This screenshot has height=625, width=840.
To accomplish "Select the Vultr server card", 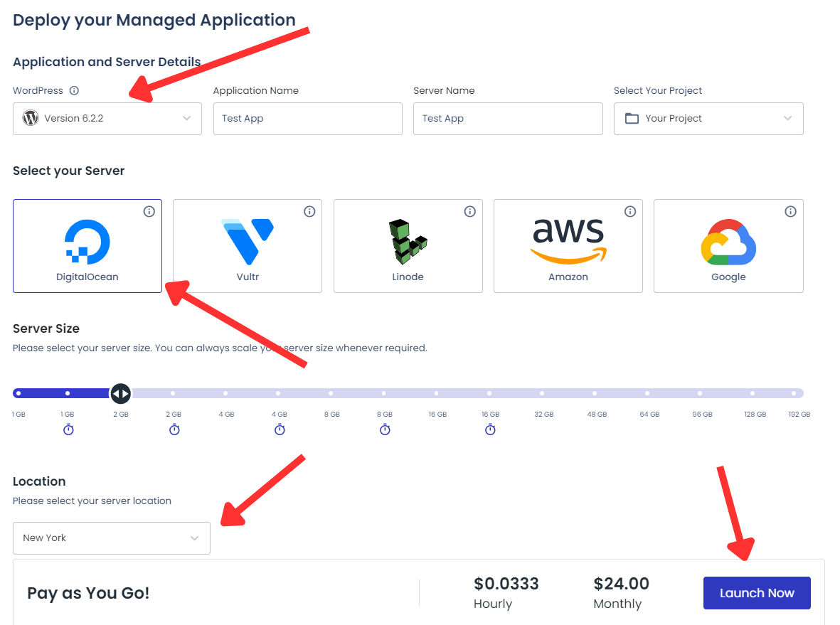I will pos(248,246).
